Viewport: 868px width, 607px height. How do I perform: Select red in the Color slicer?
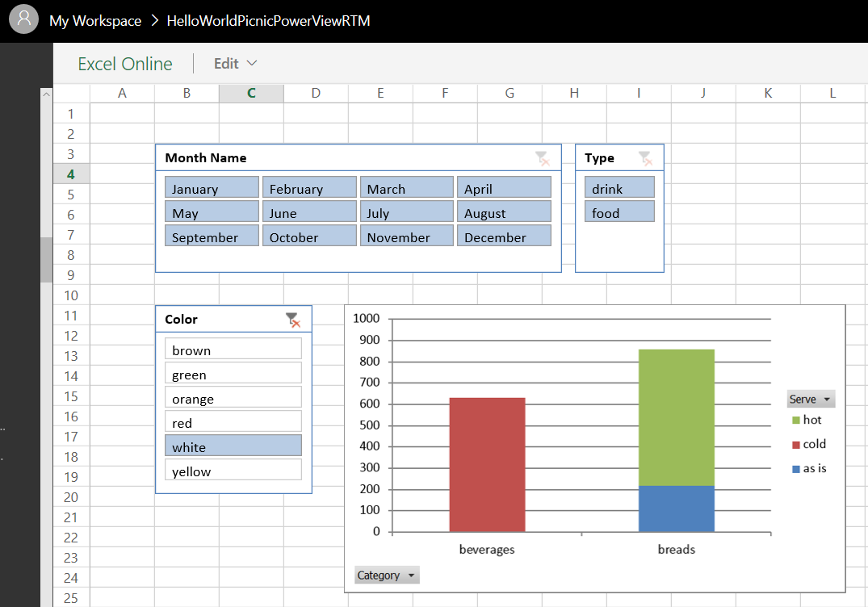(x=233, y=421)
